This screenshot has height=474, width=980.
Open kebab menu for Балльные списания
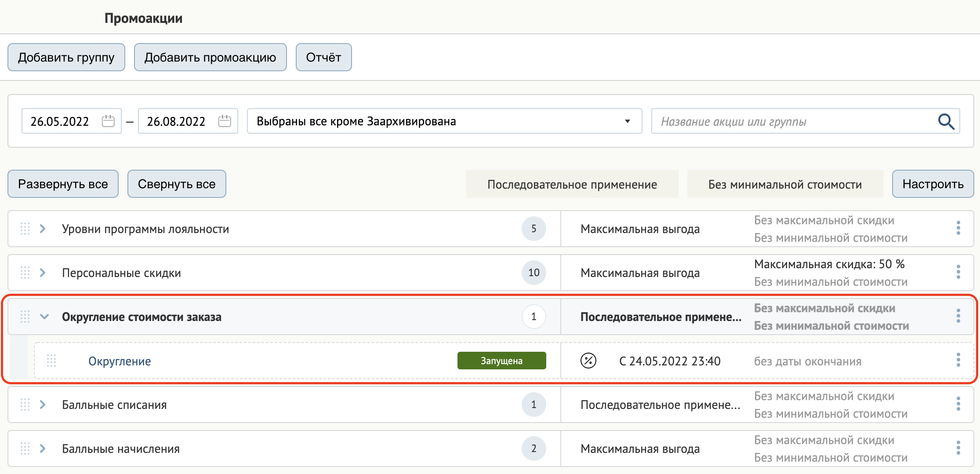[x=958, y=404]
